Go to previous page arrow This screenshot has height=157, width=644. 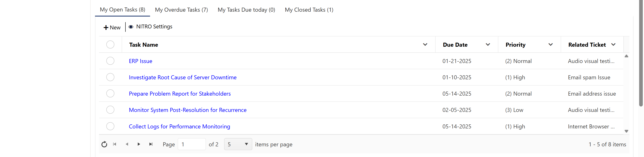tap(127, 144)
